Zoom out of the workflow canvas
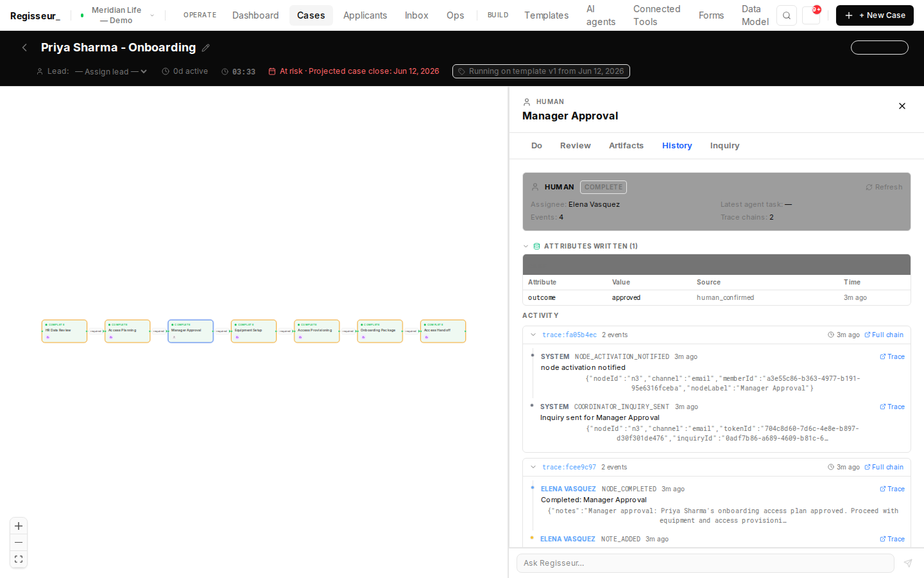 pyautogui.click(x=19, y=543)
